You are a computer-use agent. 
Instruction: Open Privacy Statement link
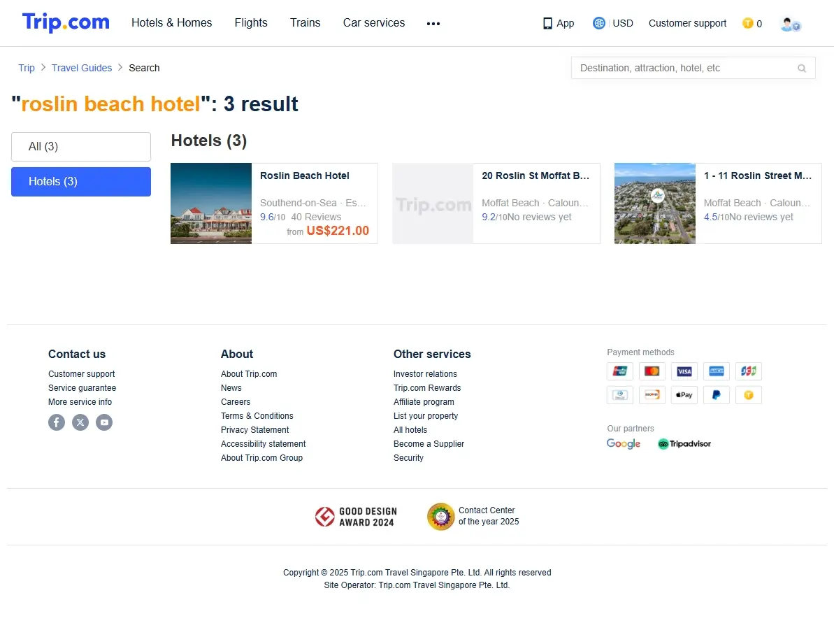tap(254, 430)
